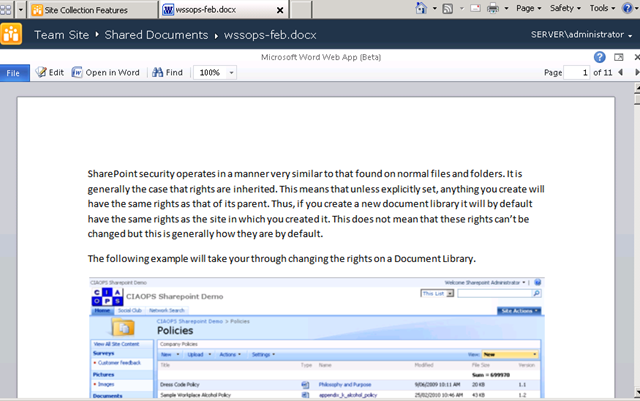Click the Quick Tabs icon

pos(5,9)
